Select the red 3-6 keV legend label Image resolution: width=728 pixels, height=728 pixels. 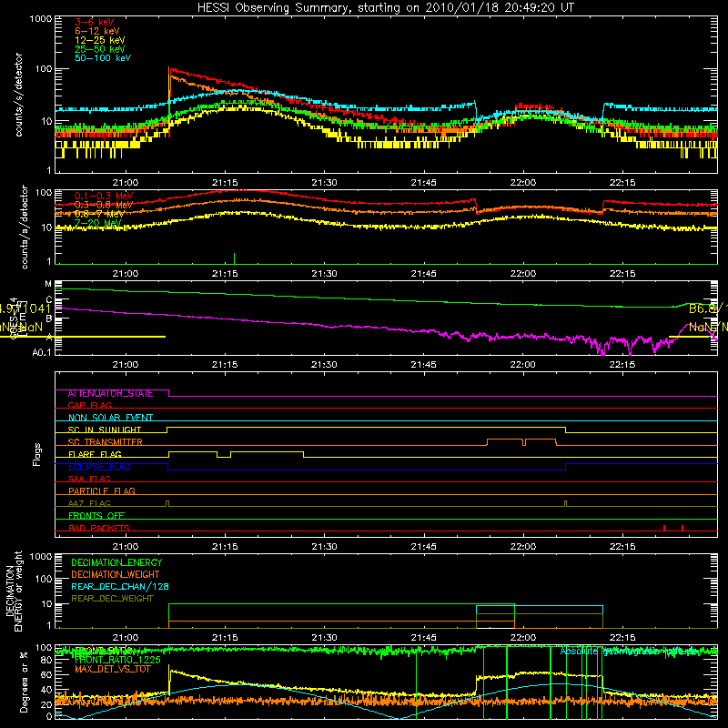(95, 22)
